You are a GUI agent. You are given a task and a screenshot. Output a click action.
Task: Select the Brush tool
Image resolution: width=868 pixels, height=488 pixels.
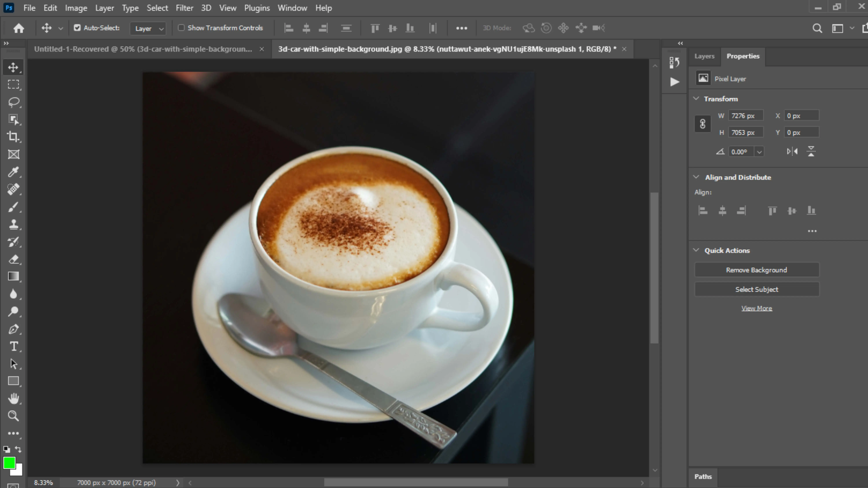coord(13,207)
